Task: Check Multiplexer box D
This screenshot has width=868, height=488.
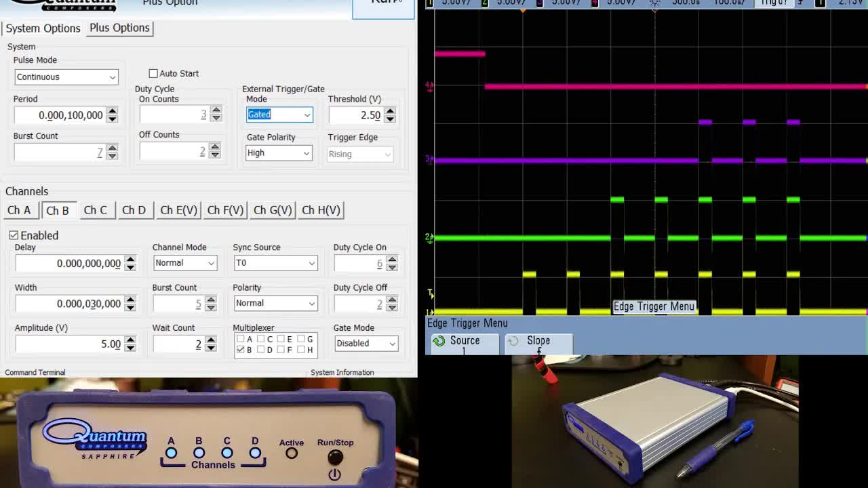Action: pyautogui.click(x=260, y=350)
